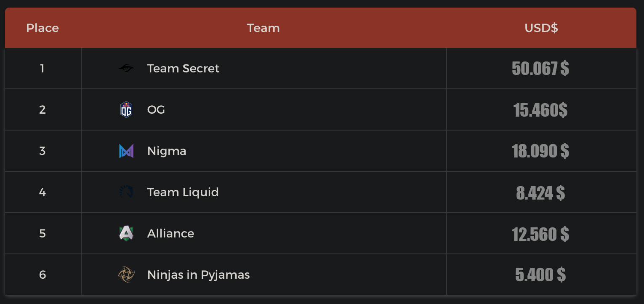Click the Ninjas in Pyjamas logo
Image resolution: width=644 pixels, height=304 pixels.
tap(126, 275)
